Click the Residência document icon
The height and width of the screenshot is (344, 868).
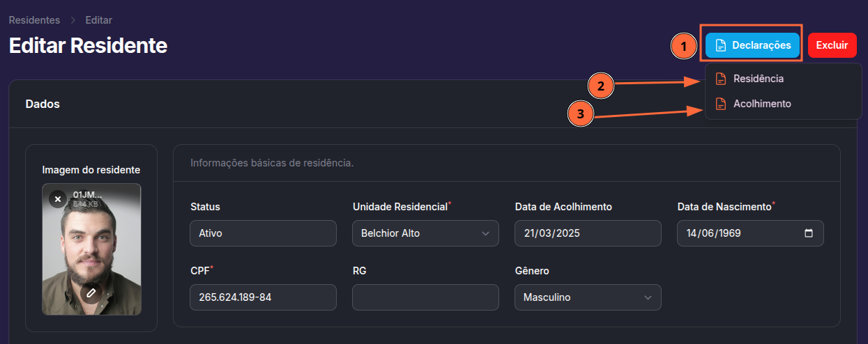722,79
